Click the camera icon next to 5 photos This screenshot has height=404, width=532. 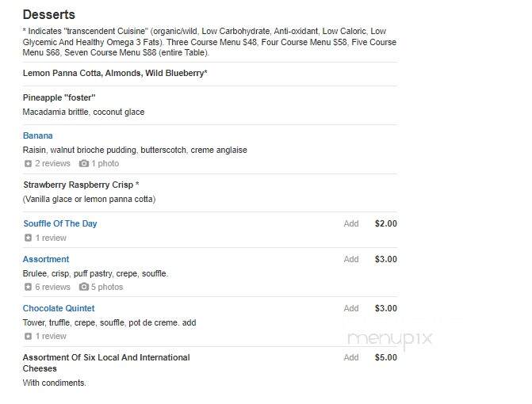84,287
